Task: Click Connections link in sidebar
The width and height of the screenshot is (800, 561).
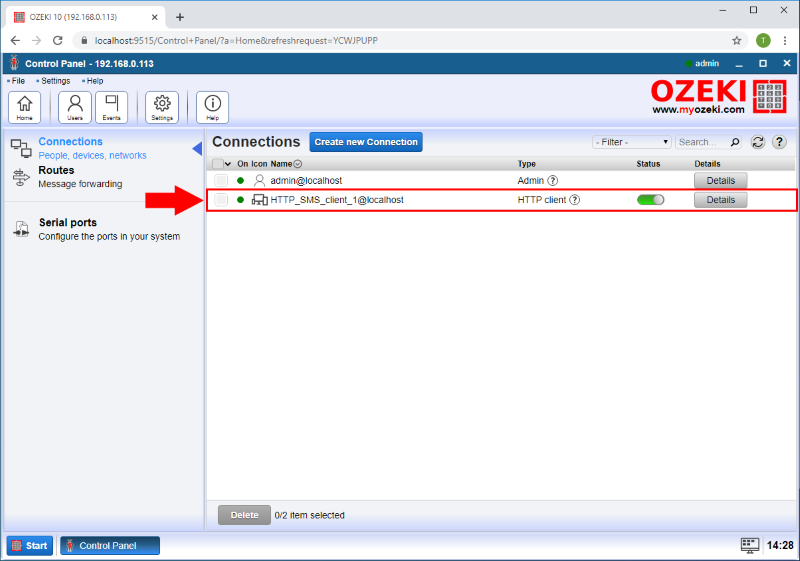Action: (x=70, y=142)
